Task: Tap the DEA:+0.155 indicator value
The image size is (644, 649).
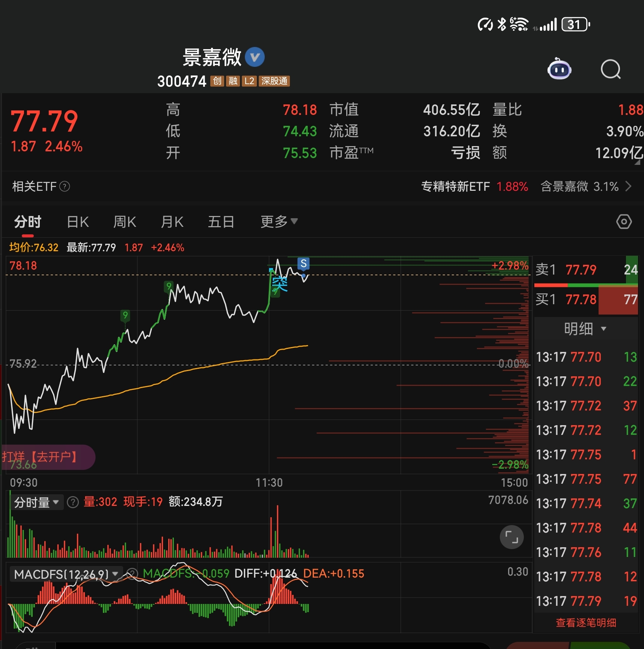Action: [333, 574]
